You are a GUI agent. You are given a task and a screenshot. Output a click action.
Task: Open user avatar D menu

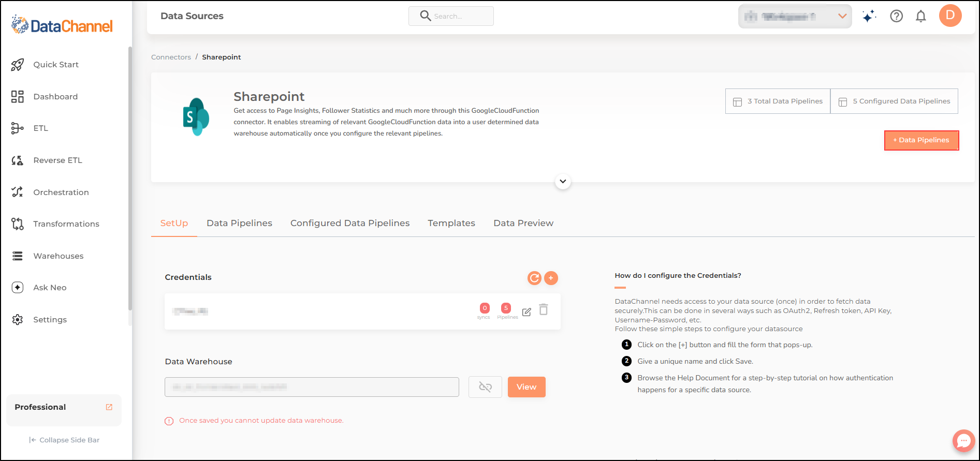tap(950, 16)
